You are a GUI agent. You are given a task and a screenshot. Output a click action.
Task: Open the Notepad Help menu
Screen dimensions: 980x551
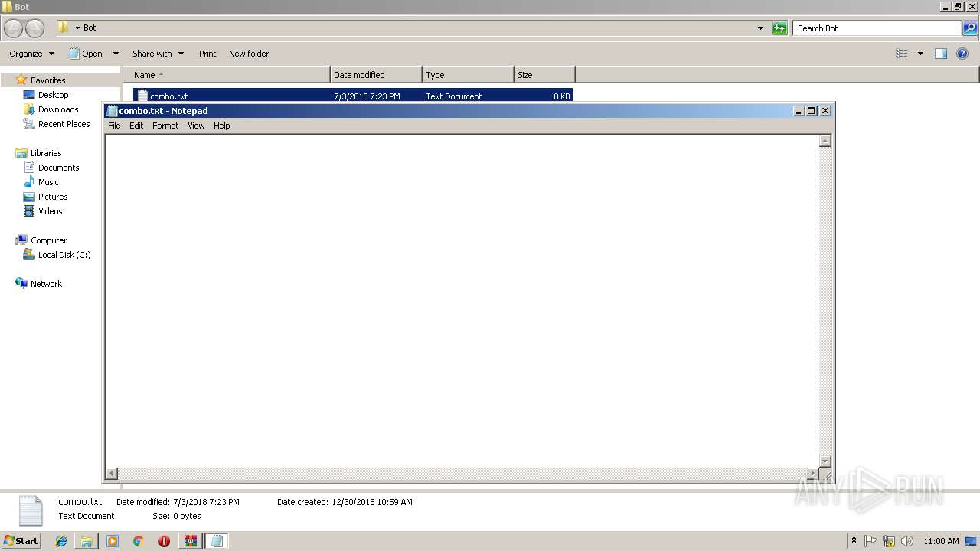pyautogui.click(x=221, y=126)
